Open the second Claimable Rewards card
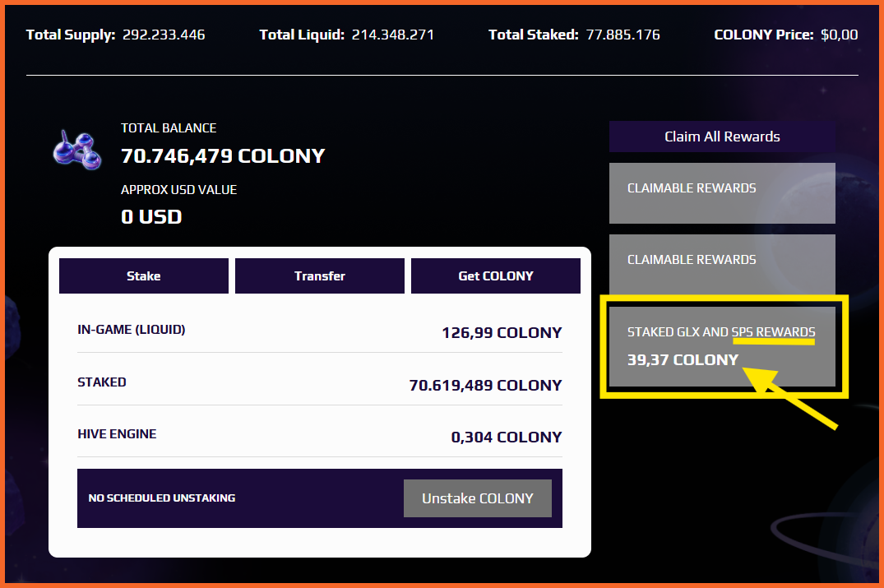 click(x=722, y=265)
